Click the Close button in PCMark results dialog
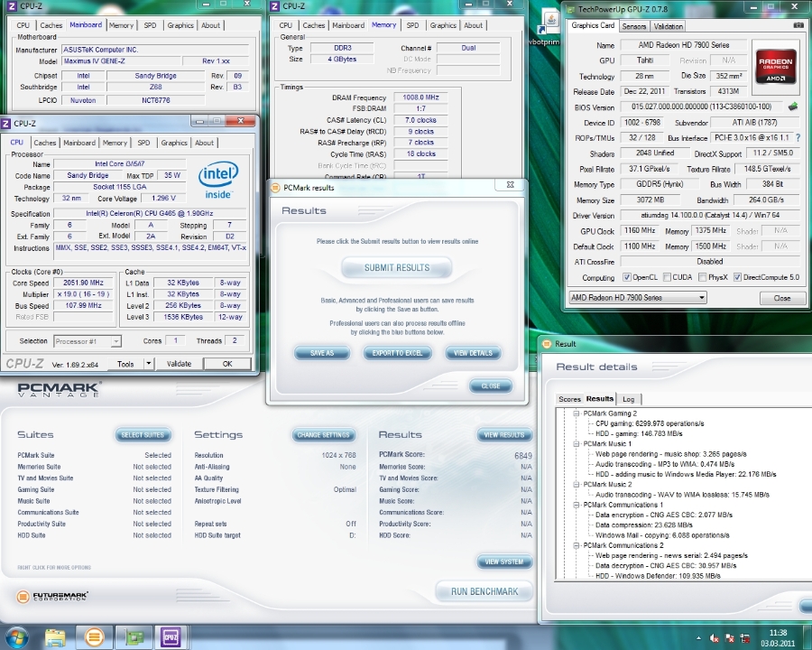 tap(491, 386)
